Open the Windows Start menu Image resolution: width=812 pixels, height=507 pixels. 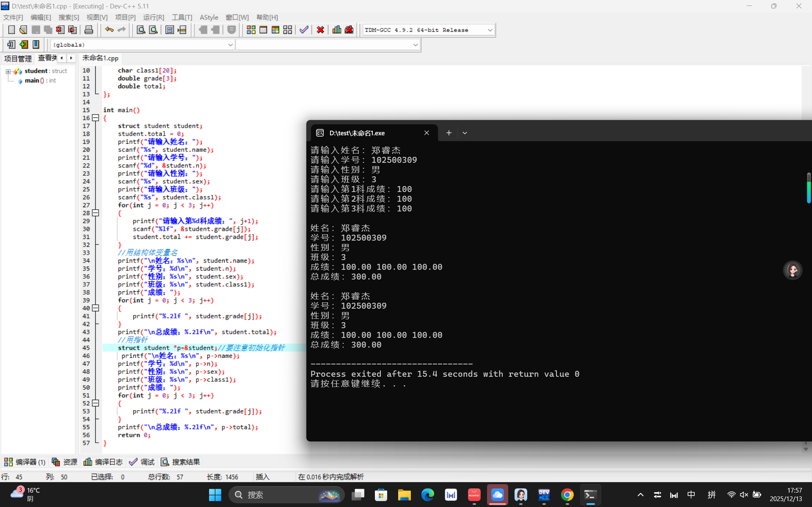(215, 495)
